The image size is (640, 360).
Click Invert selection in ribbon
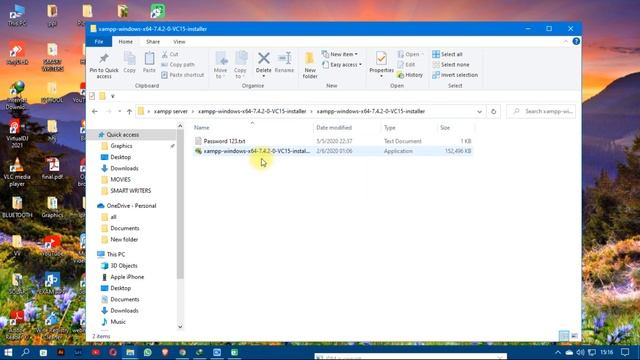[x=455, y=75]
